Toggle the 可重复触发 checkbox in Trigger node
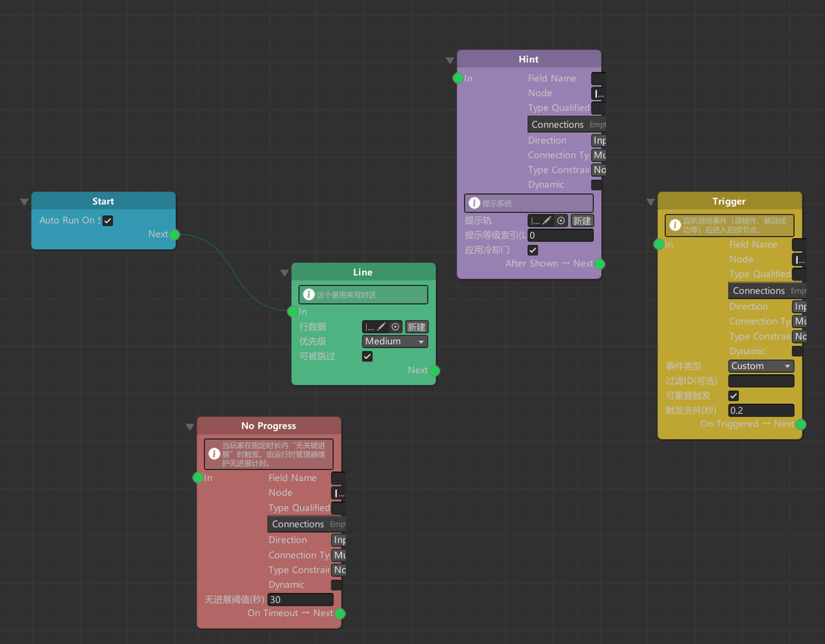 click(x=734, y=396)
